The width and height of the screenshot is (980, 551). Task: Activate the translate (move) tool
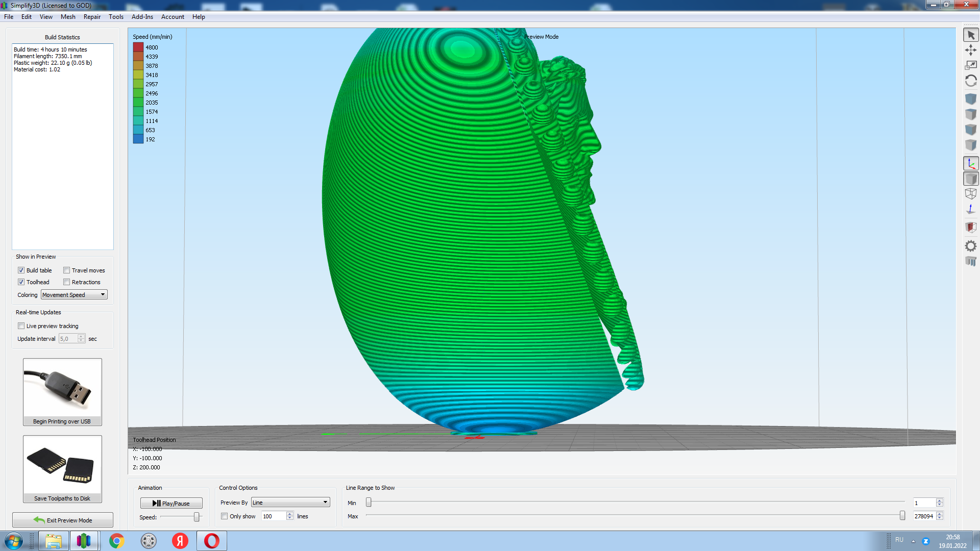tap(971, 50)
